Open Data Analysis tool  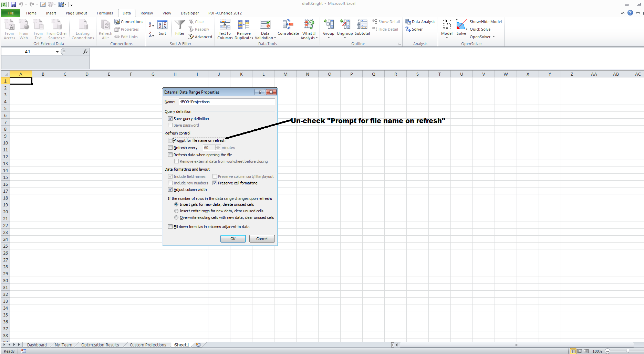click(420, 22)
